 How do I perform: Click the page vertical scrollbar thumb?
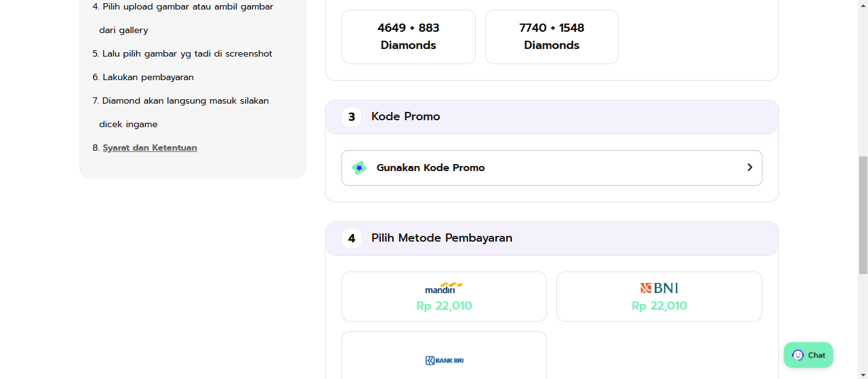863,215
